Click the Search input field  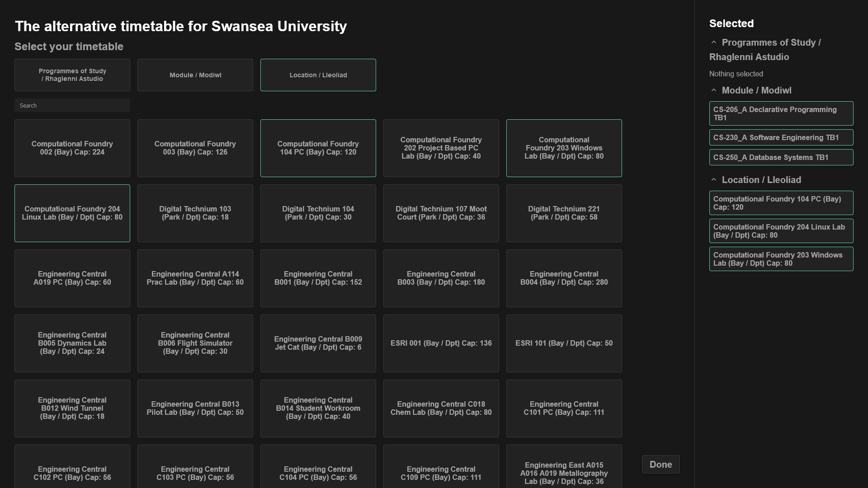click(72, 105)
